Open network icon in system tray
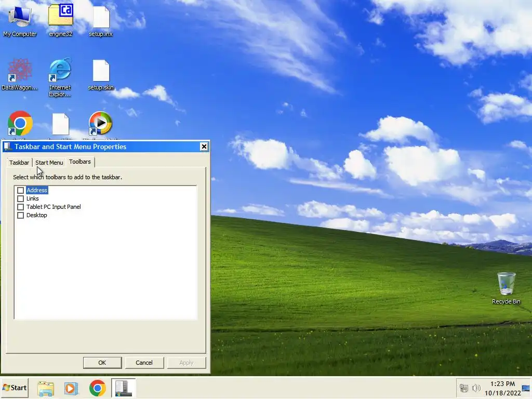 pyautogui.click(x=463, y=388)
